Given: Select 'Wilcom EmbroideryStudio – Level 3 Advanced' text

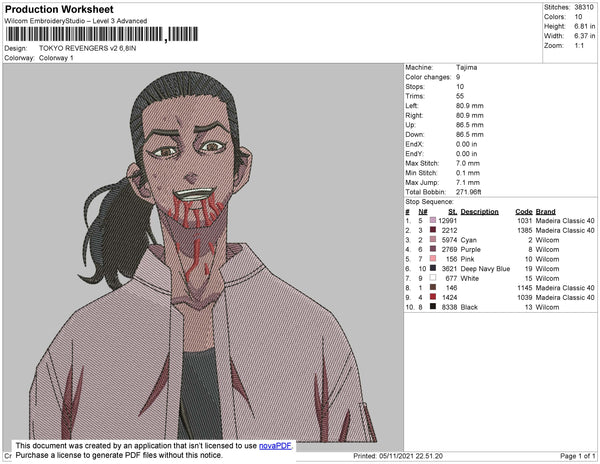Looking at the screenshot, I should (76, 21).
